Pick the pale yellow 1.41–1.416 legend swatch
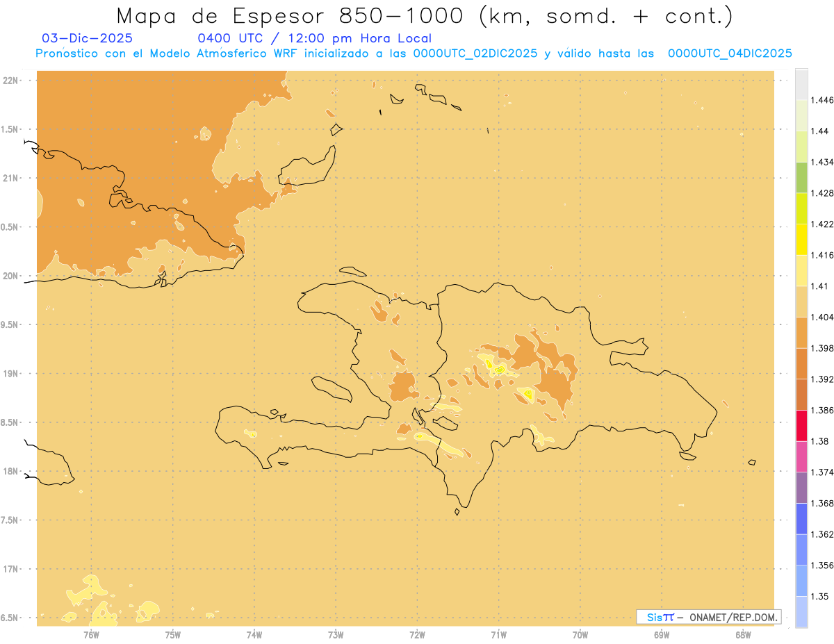 tap(801, 271)
